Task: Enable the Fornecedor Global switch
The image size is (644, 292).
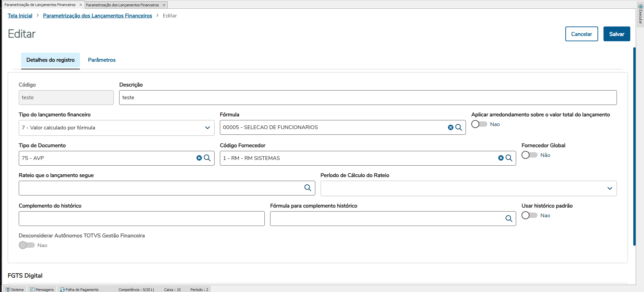Action: point(529,155)
